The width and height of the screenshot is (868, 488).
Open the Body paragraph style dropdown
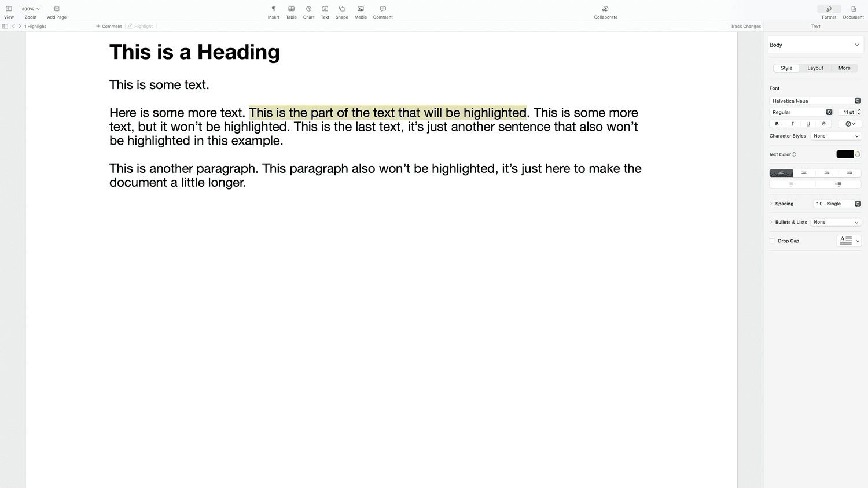click(x=815, y=45)
